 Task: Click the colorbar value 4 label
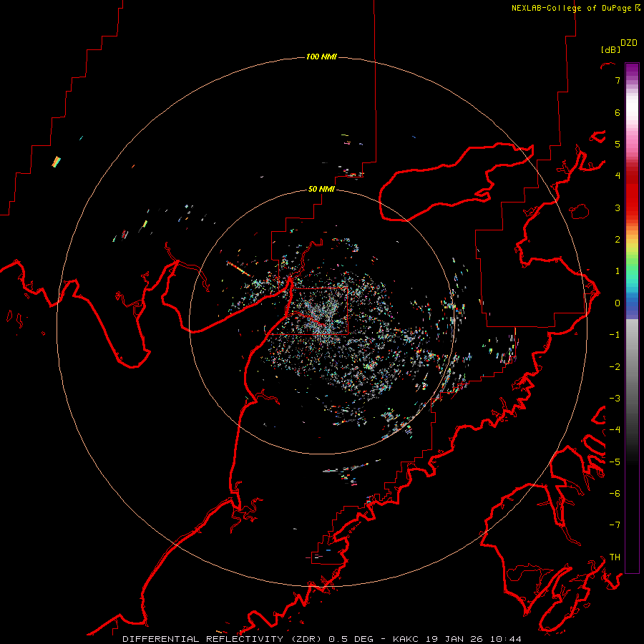pyautogui.click(x=618, y=176)
